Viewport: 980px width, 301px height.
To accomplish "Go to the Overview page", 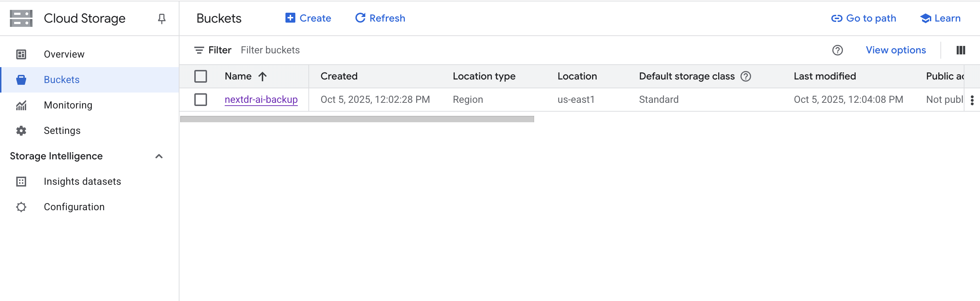I will pyautogui.click(x=64, y=54).
